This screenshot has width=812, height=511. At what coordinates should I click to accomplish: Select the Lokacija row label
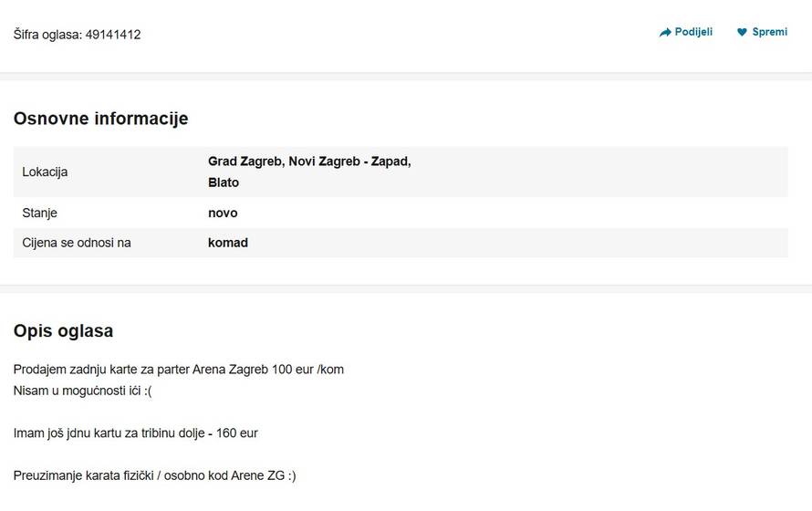point(45,172)
